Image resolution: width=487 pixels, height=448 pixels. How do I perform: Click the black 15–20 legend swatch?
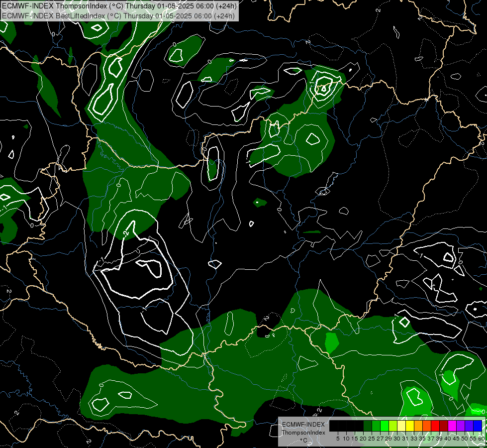(359, 426)
